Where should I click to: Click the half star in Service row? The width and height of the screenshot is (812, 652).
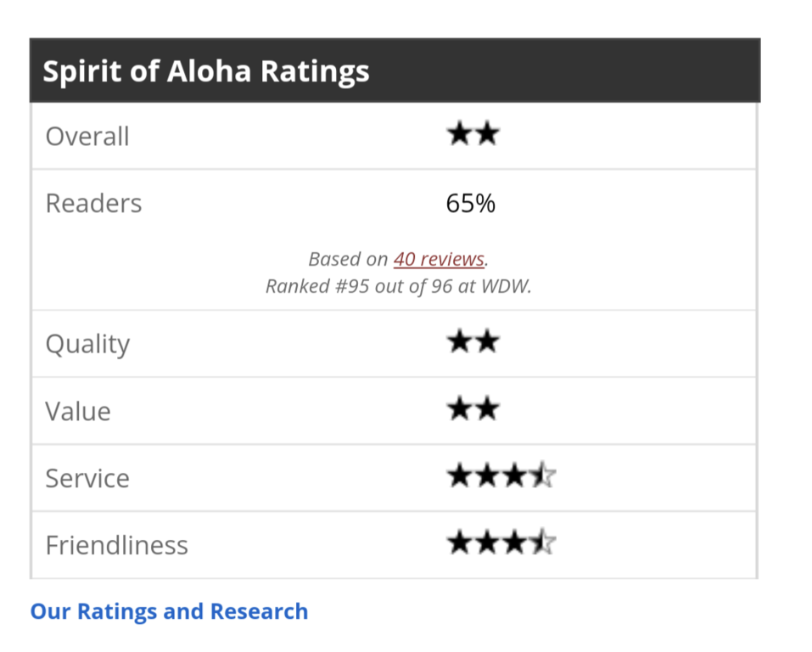coord(543,476)
